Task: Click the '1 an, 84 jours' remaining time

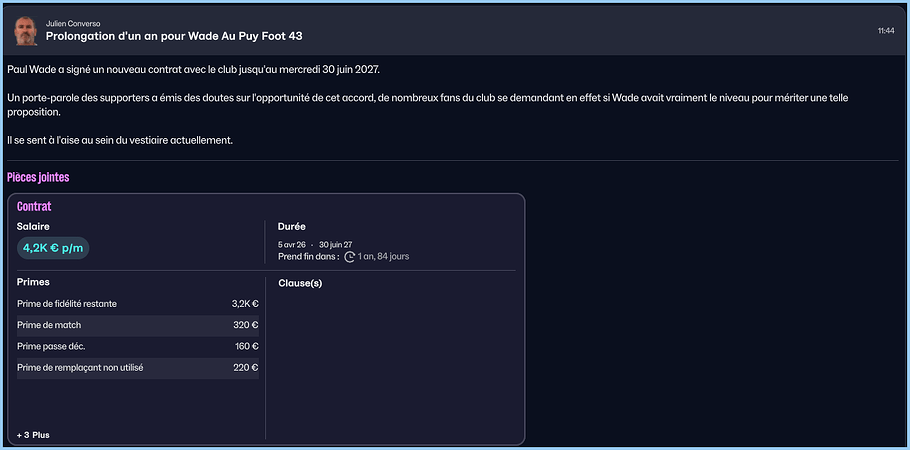Action: 383,257
